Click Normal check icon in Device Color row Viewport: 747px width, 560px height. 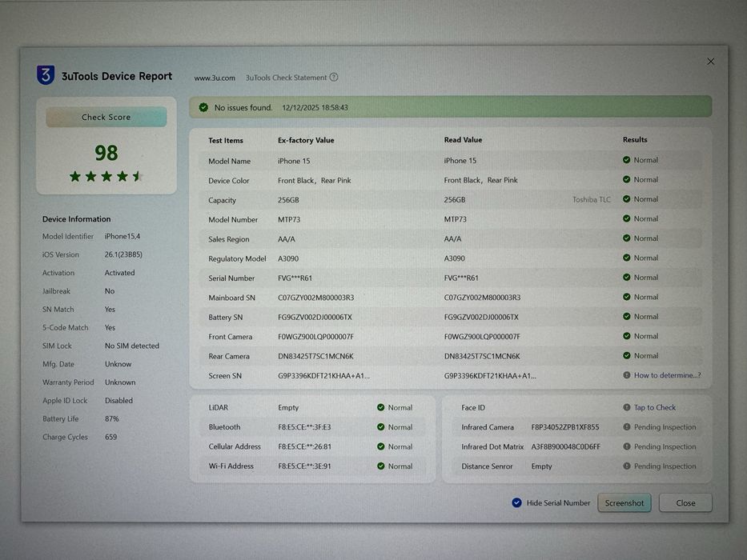pos(626,179)
